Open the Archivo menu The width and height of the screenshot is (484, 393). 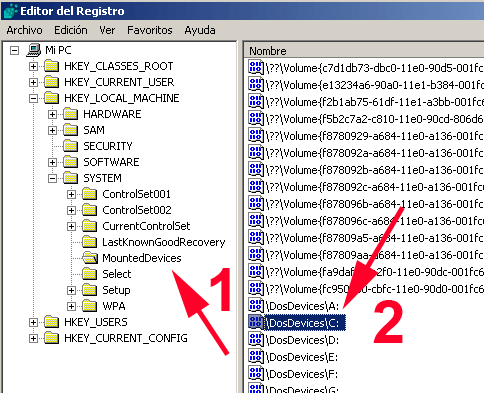tap(24, 30)
